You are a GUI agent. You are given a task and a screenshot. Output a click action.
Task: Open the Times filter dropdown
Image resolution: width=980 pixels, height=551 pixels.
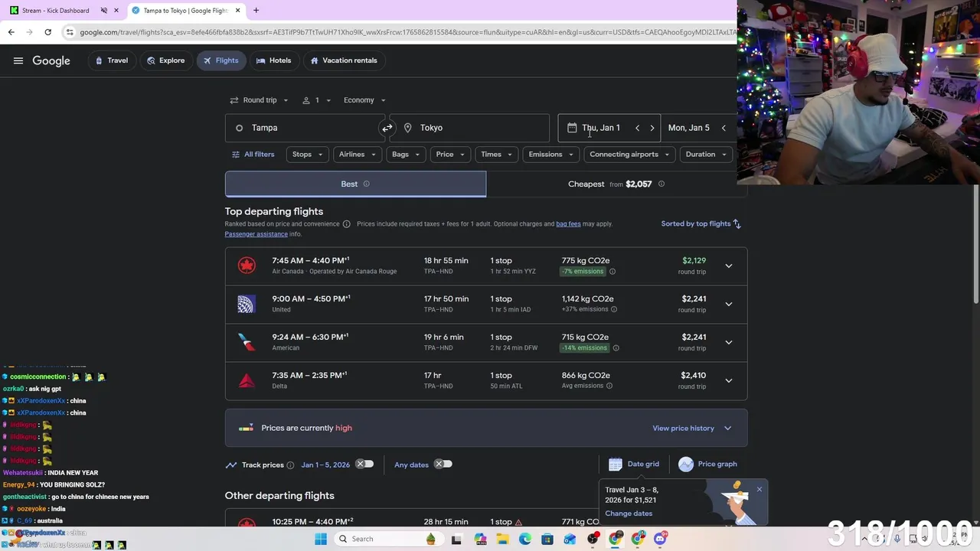click(497, 155)
